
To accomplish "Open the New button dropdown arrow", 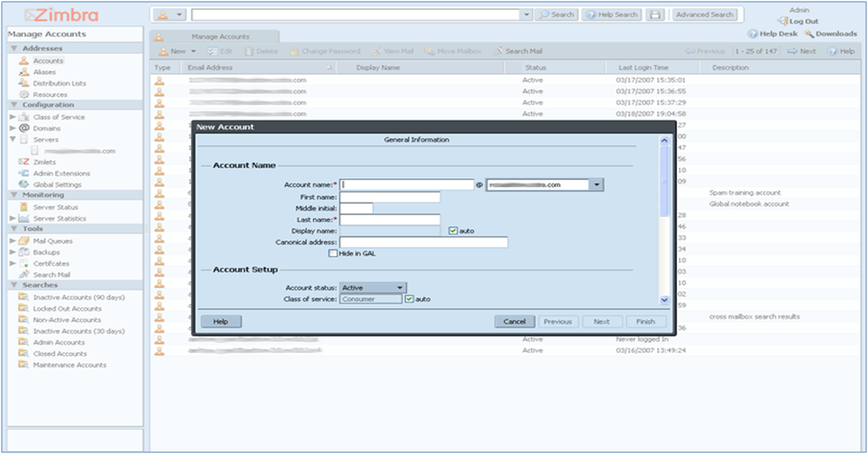I will tap(194, 51).
